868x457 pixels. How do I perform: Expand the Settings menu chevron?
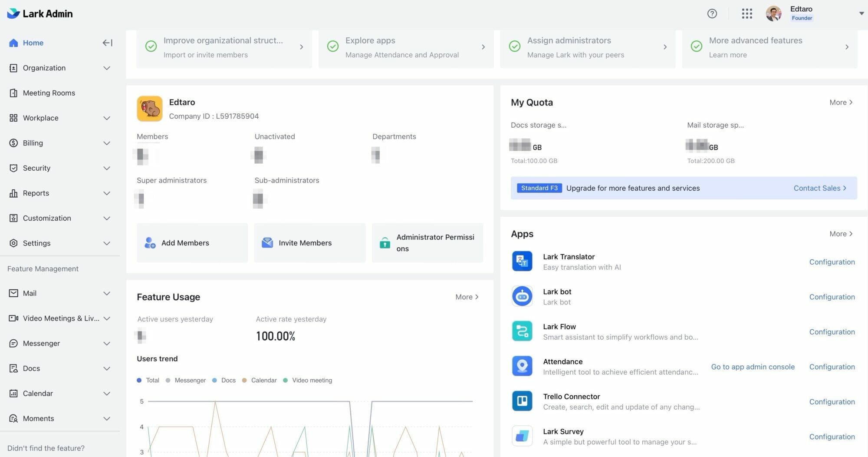(107, 243)
